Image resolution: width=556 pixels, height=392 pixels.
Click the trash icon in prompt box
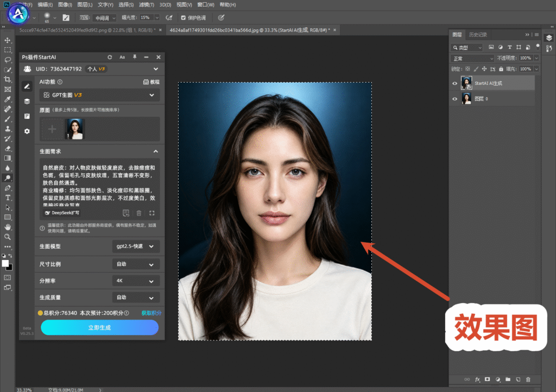[139, 213]
